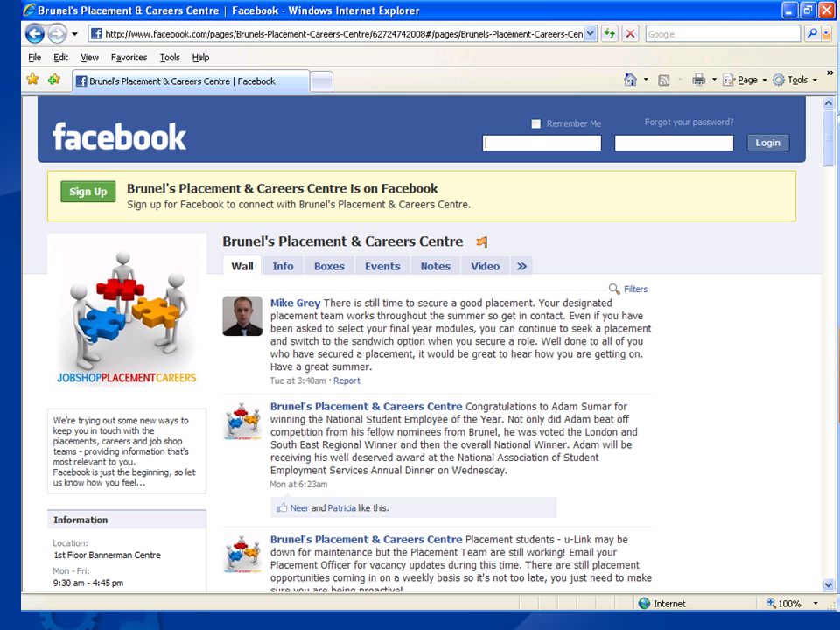Click Report link under Mike Grey's post
The height and width of the screenshot is (630, 840).
click(346, 381)
